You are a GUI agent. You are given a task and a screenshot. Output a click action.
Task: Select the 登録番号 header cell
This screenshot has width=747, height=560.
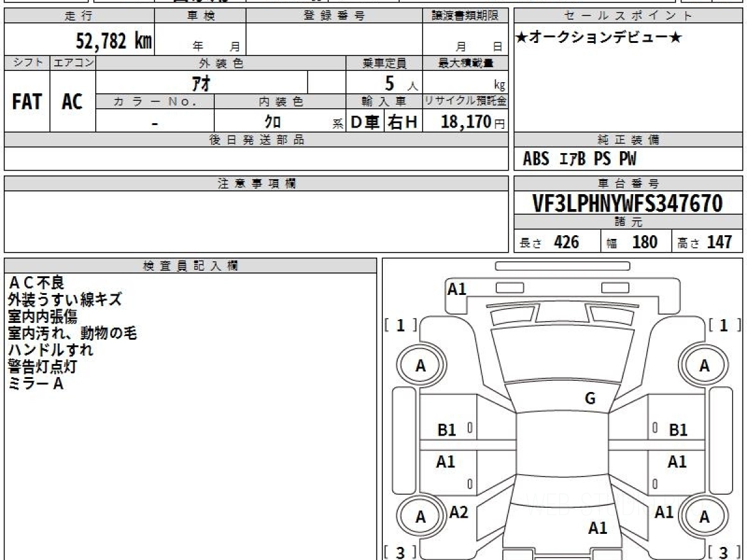[334, 16]
